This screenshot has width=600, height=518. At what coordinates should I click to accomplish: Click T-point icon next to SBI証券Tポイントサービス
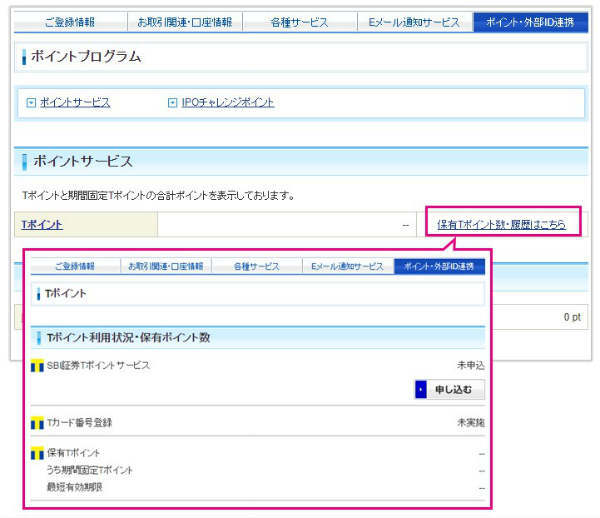pyautogui.click(x=37, y=366)
